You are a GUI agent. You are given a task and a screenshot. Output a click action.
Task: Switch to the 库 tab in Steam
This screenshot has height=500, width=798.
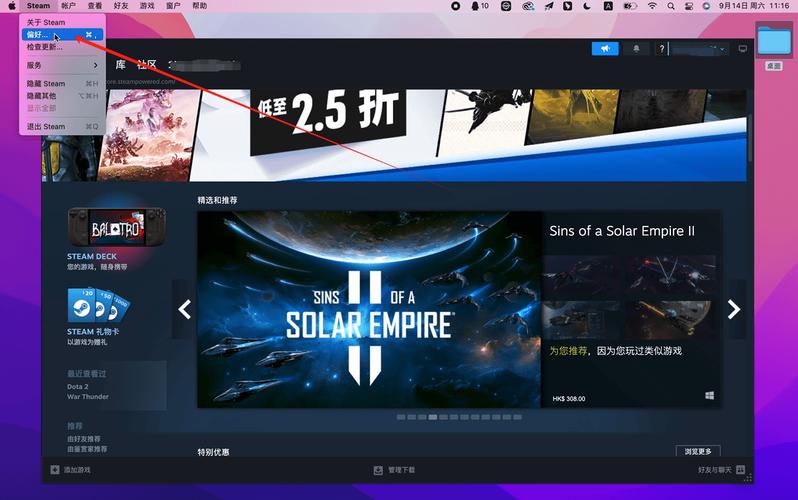(121, 65)
